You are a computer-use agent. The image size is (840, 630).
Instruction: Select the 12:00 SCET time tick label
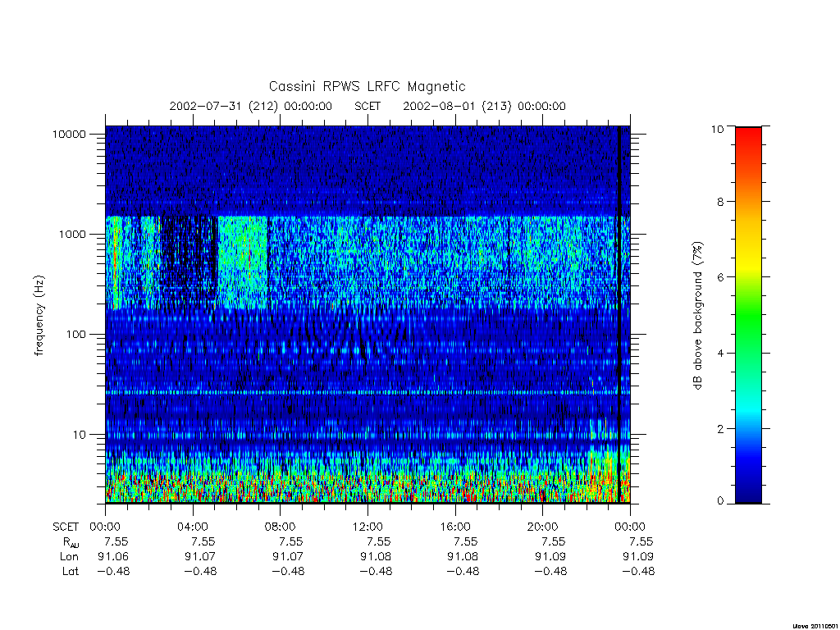(367, 527)
